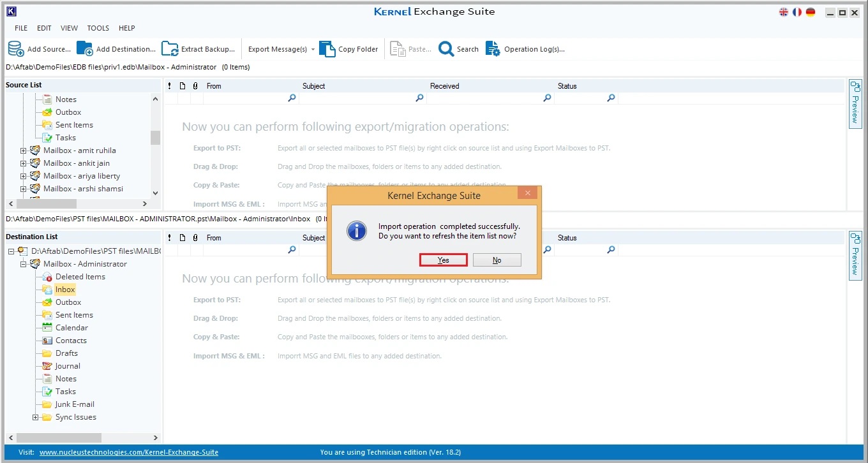This screenshot has height=463, width=868.
Task: Click the dialog information icon
Action: (x=357, y=230)
